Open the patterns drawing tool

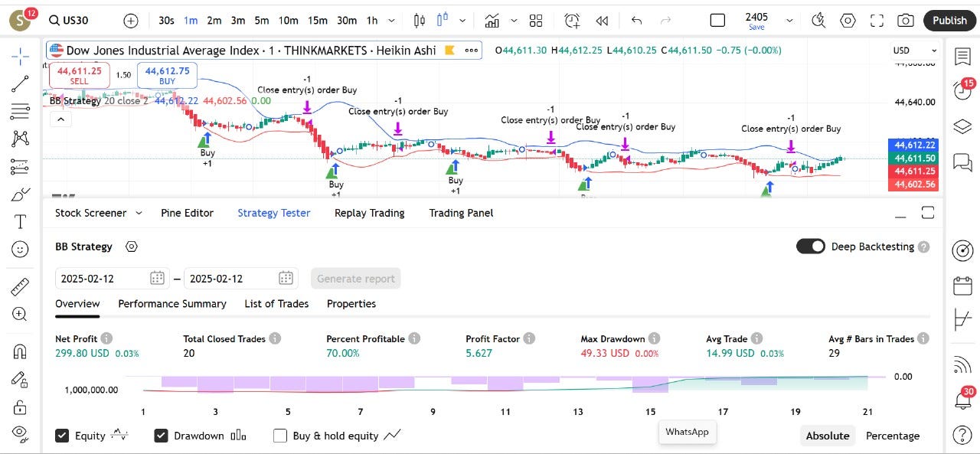[x=21, y=139]
